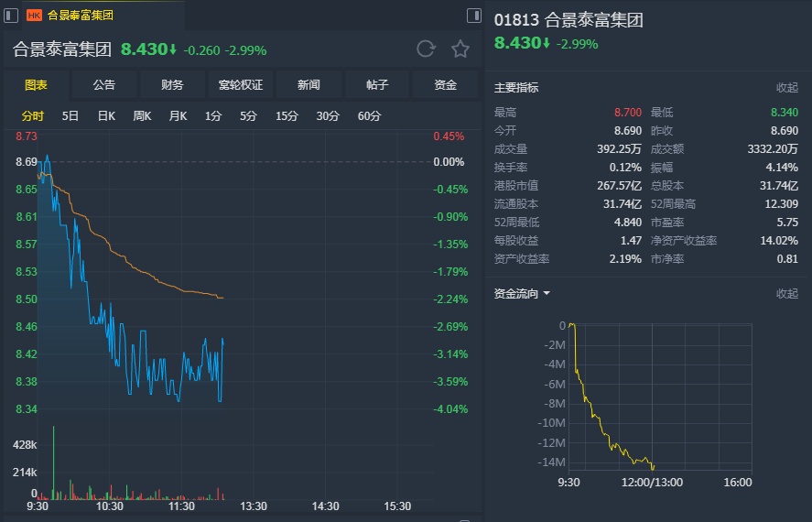The image size is (812, 522).
Task: Click the 成交量 value 392.25万
Action: click(x=619, y=149)
